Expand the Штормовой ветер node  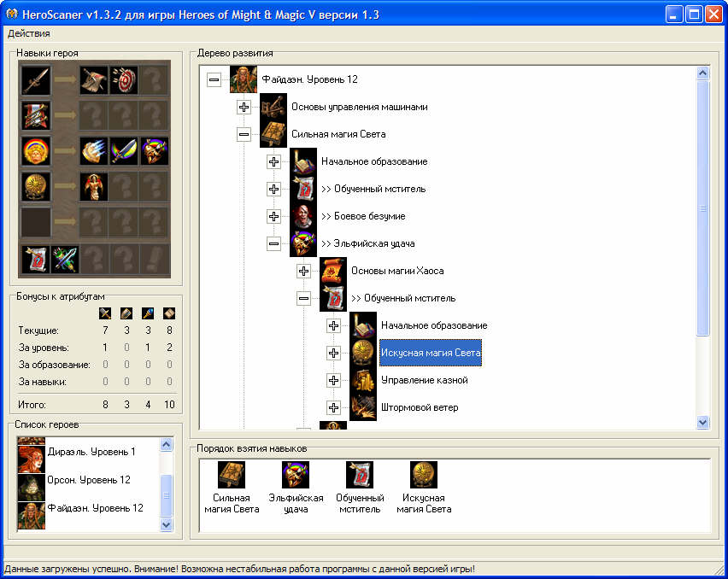[x=333, y=408]
